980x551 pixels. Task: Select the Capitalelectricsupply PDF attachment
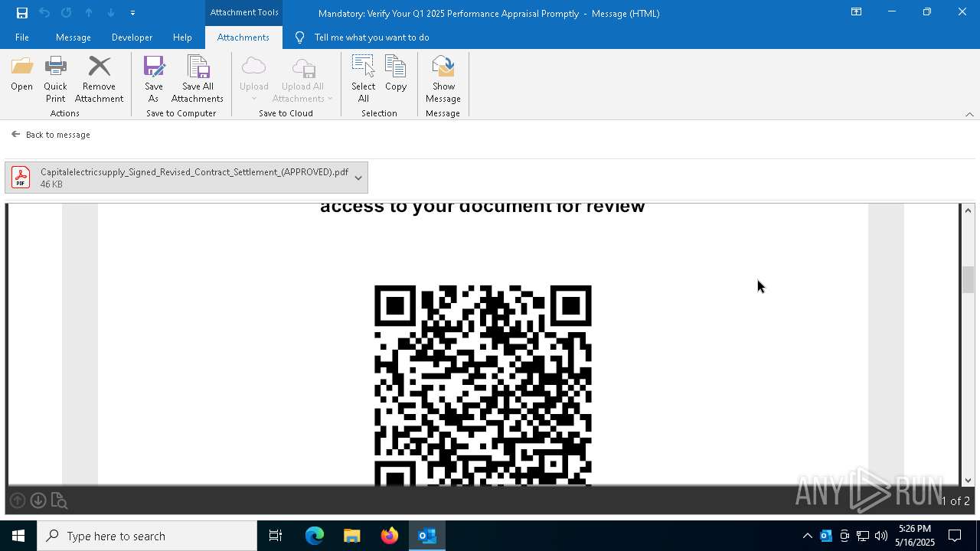pos(186,178)
